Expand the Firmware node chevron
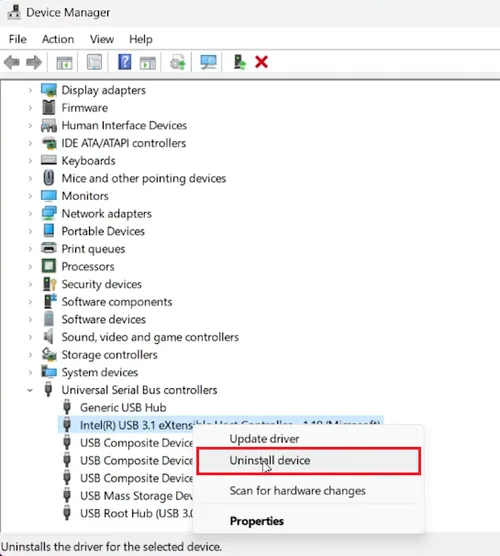 [30, 108]
